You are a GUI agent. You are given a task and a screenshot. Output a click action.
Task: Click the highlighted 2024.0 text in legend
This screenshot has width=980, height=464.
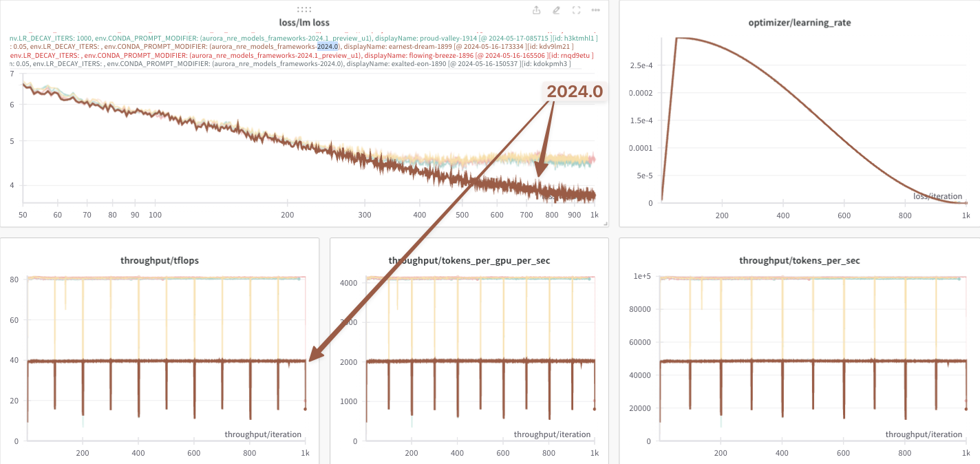(x=328, y=46)
